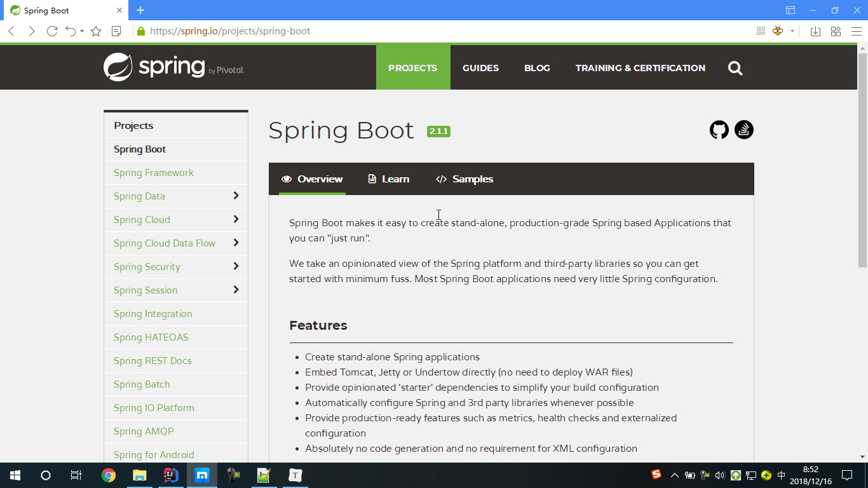Image resolution: width=868 pixels, height=488 pixels.
Task: Click the Projects sidebar heading
Action: pyautogui.click(x=133, y=126)
